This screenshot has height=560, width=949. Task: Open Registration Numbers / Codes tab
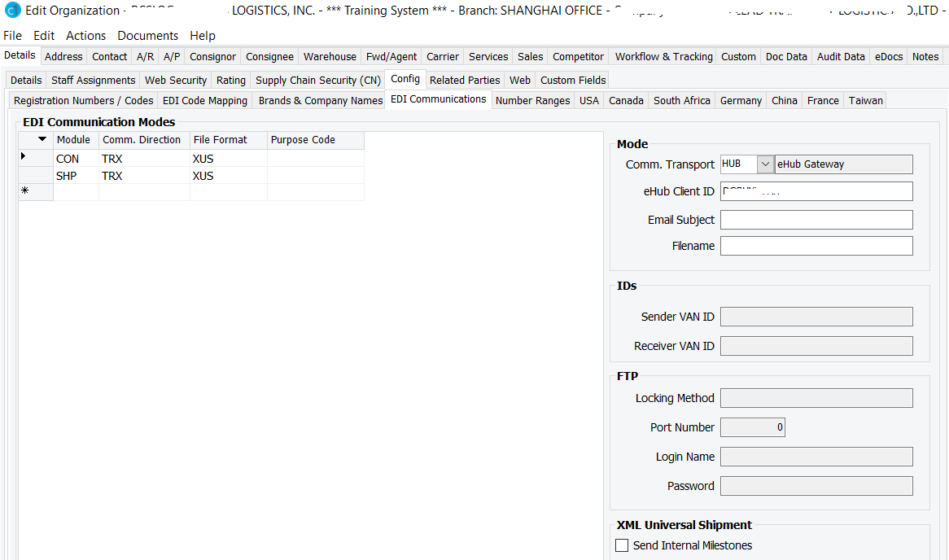point(84,100)
